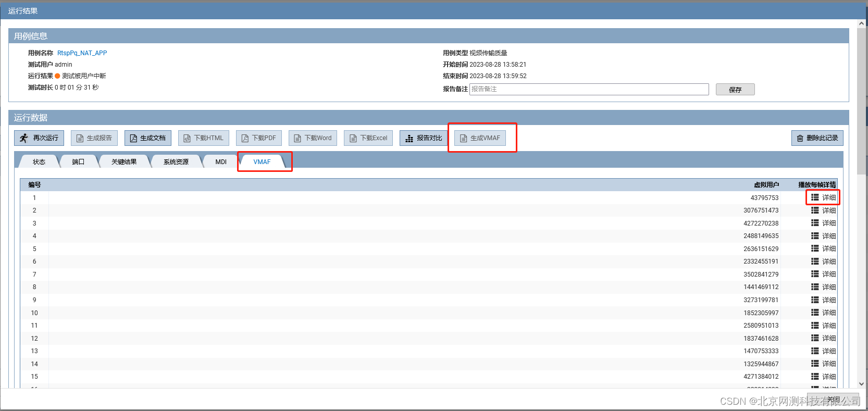Switch to the 关键结果 tab
The image size is (868, 411).
[x=124, y=161]
